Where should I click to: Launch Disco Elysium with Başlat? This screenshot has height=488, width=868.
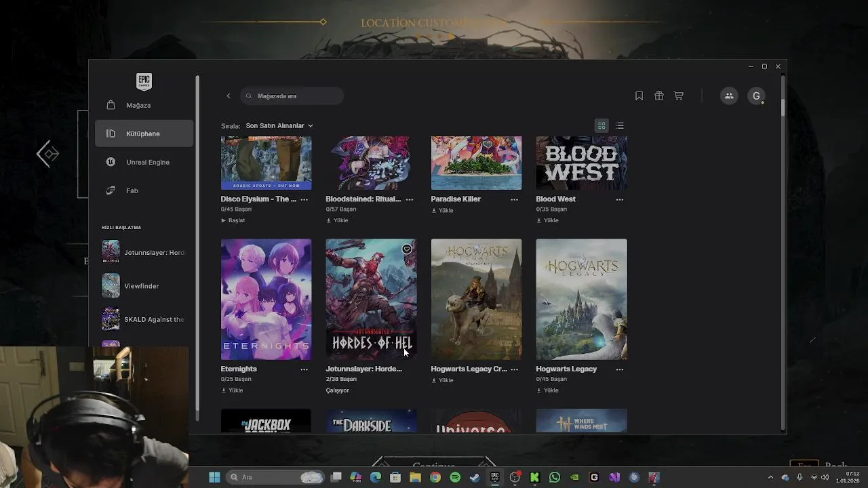tap(233, 220)
